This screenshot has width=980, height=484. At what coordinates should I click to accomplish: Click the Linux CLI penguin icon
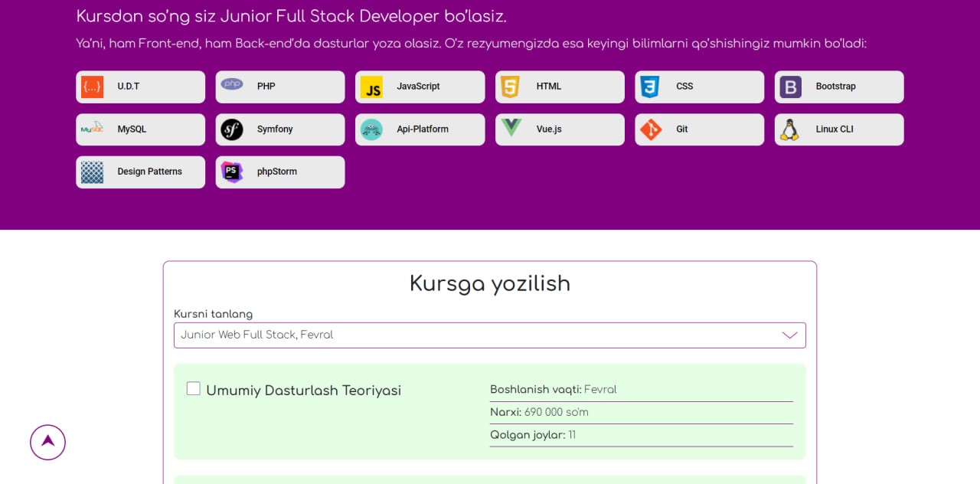pyautogui.click(x=789, y=129)
